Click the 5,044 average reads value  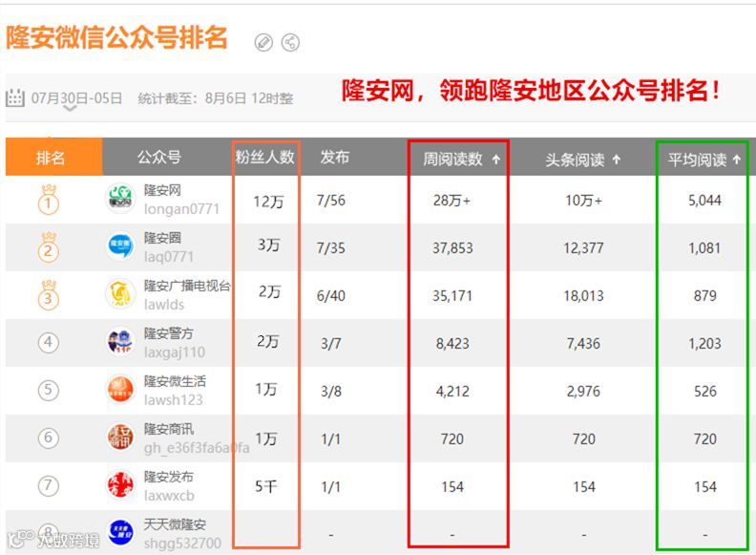pyautogui.click(x=704, y=201)
